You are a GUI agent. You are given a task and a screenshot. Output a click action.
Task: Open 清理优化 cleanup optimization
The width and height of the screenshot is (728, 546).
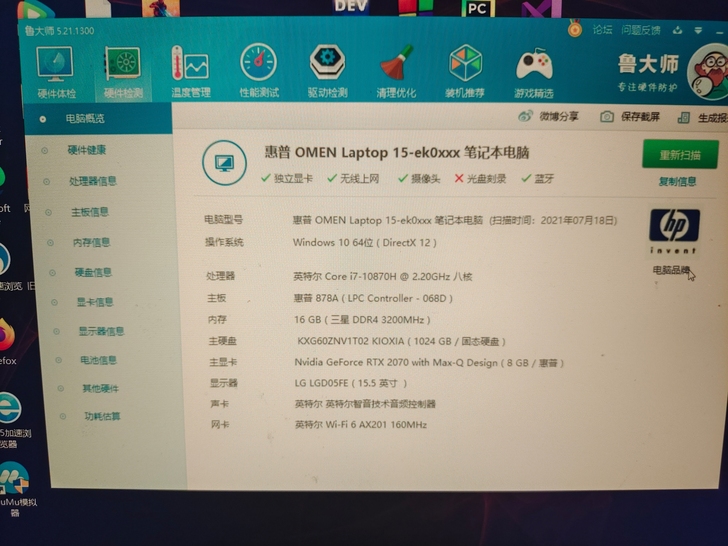396,72
